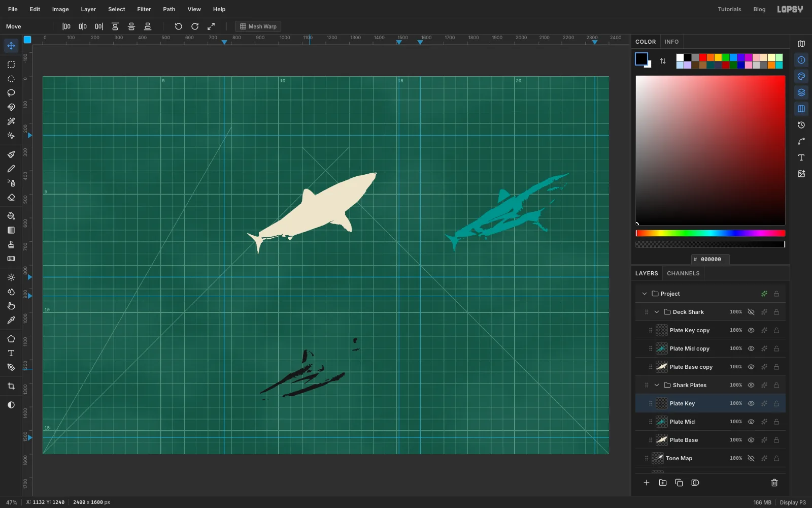Add a new layer with plus icon
This screenshot has height=508, width=812.
(x=647, y=483)
